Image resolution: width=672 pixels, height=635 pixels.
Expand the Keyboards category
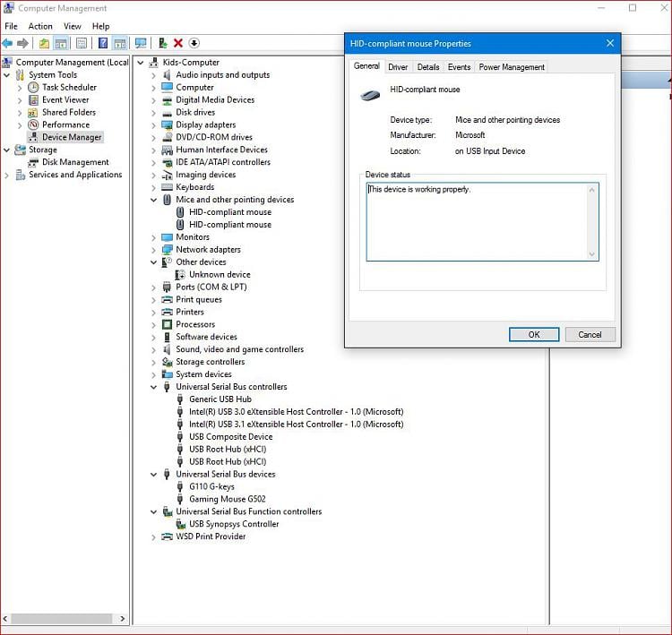(154, 187)
